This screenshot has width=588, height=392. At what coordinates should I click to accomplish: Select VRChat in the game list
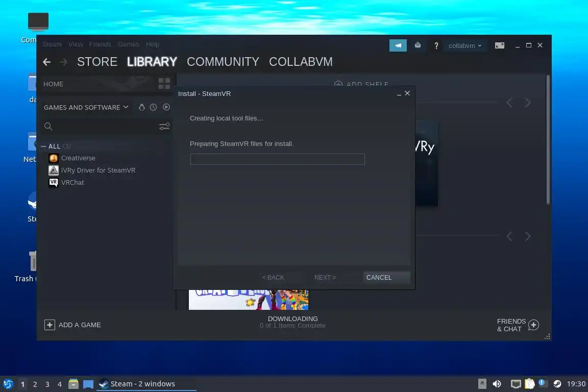(x=72, y=182)
